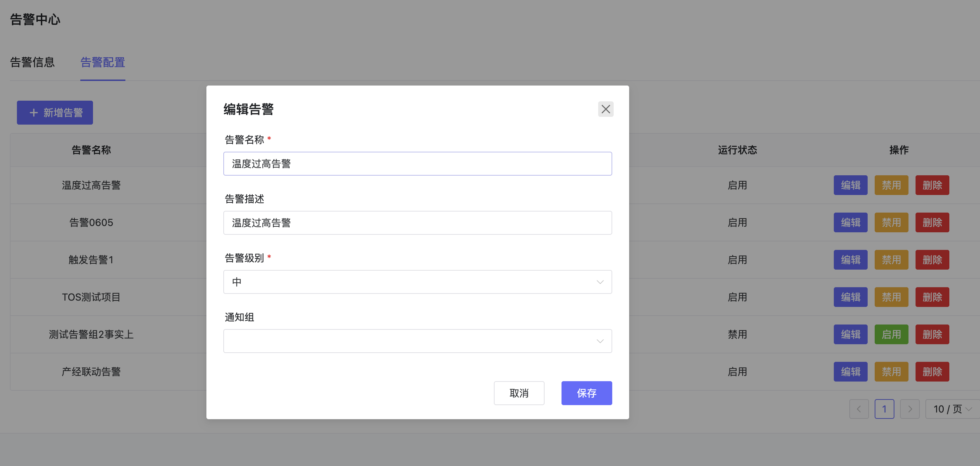Viewport: 980px width, 466px height.
Task: Click the plus icon on 新增告警 button
Action: pos(33,112)
